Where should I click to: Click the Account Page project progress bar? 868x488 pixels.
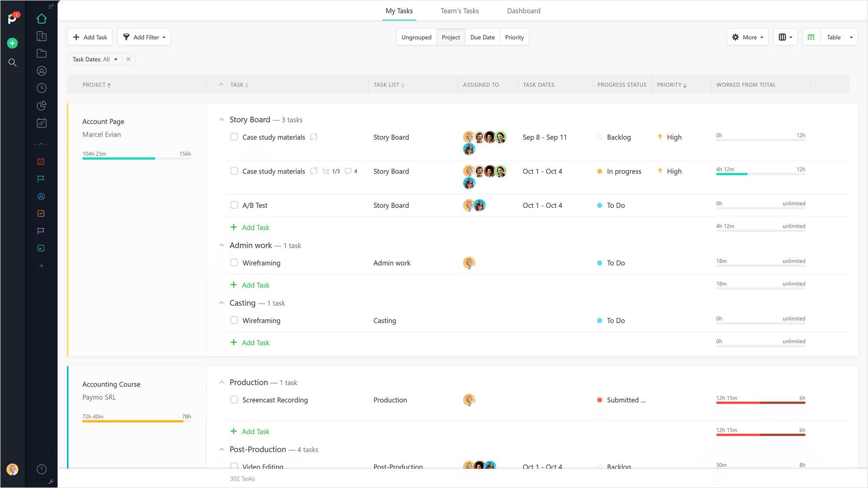pos(136,158)
